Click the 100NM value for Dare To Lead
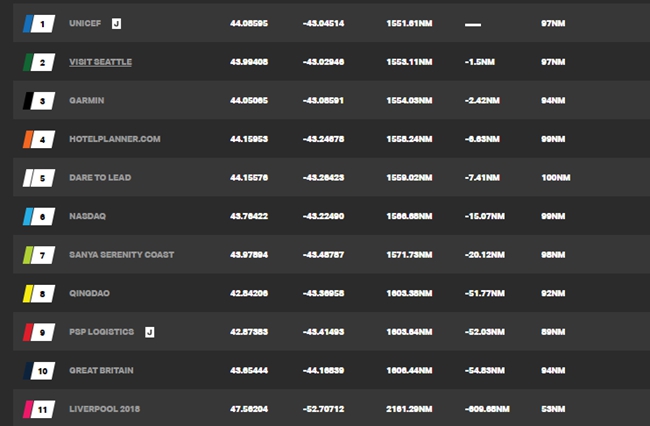 555,178
